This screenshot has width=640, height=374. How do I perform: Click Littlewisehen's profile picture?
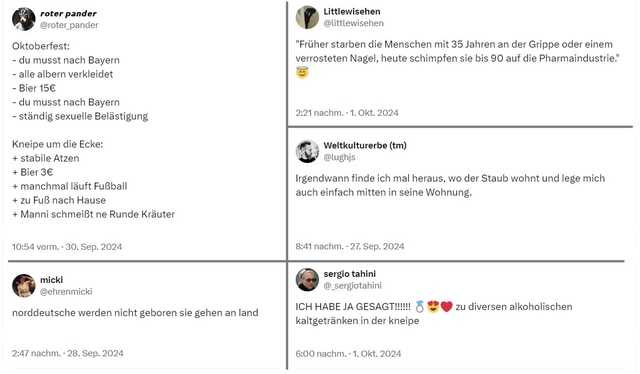point(307,17)
